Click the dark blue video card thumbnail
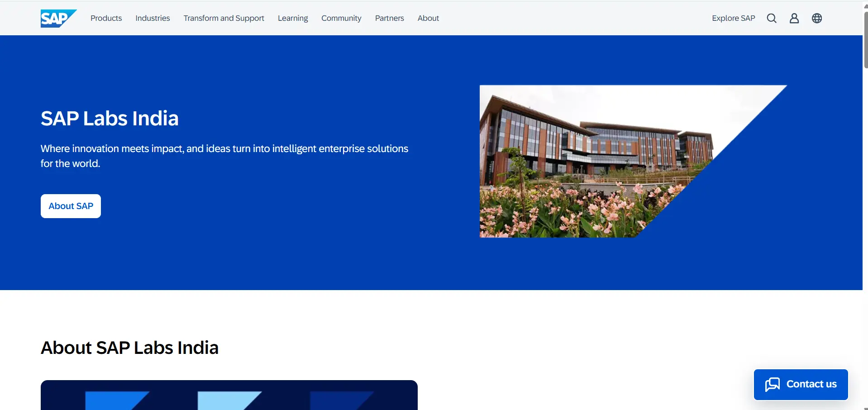 tap(229, 395)
